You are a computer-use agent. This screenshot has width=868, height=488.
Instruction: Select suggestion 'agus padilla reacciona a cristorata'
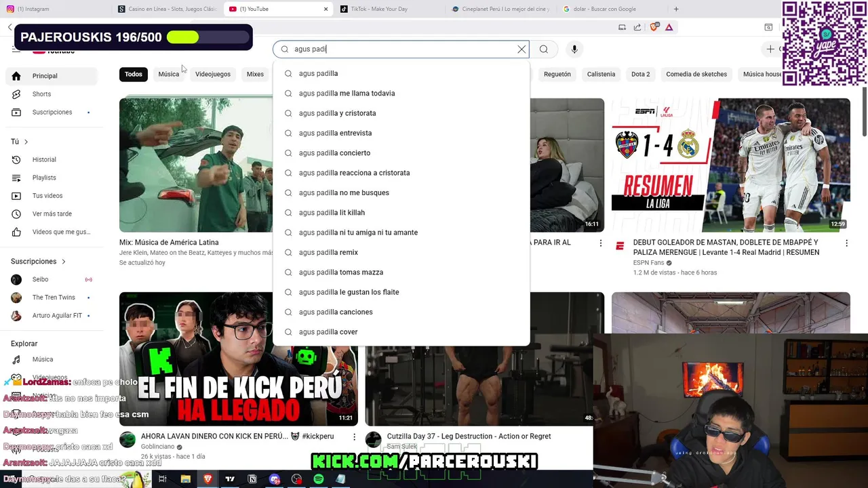pos(401,173)
